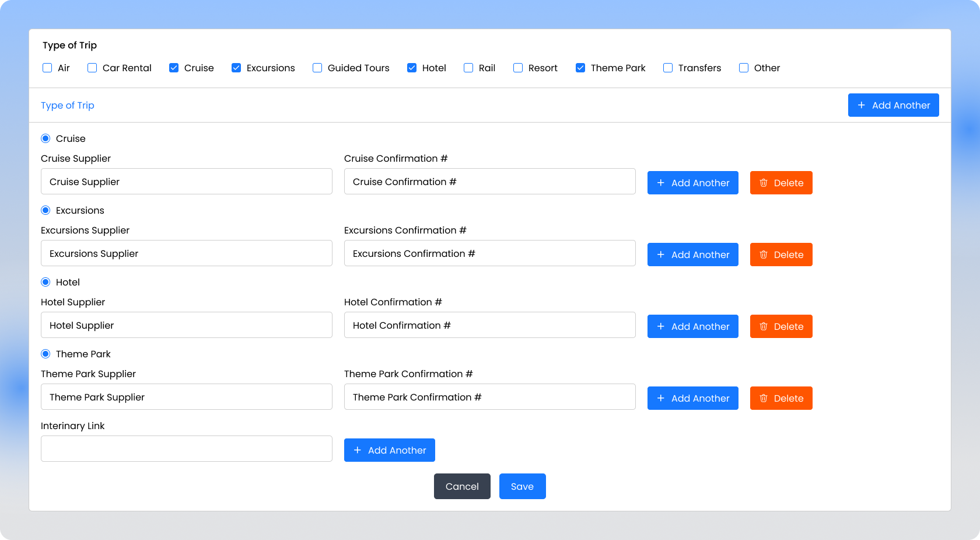Uncheck the Cruise trip type checkbox
980x540 pixels.
coord(174,68)
